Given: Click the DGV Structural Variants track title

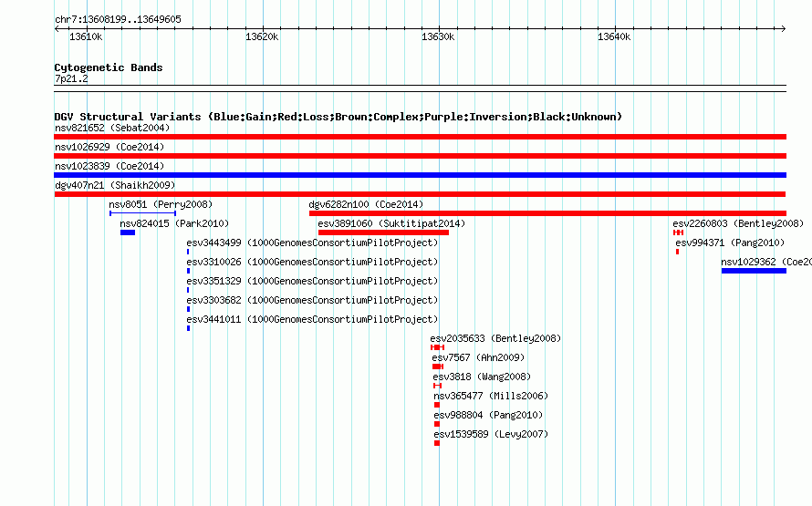Looking at the screenshot, I should coord(338,117).
